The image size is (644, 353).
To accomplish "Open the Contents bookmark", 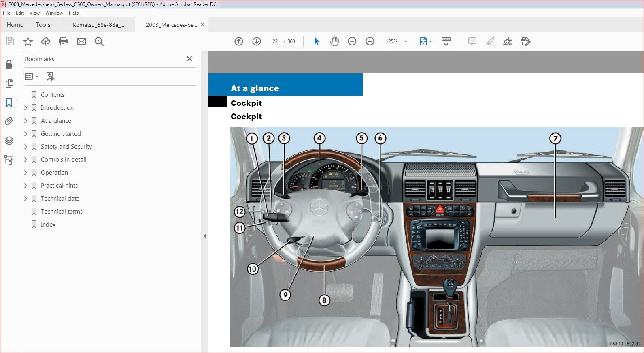I will click(x=53, y=95).
